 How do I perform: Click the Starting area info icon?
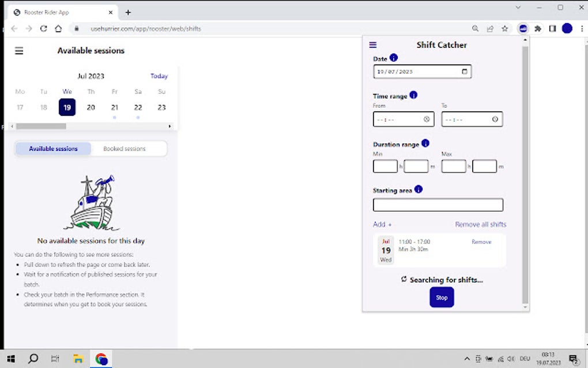point(417,189)
